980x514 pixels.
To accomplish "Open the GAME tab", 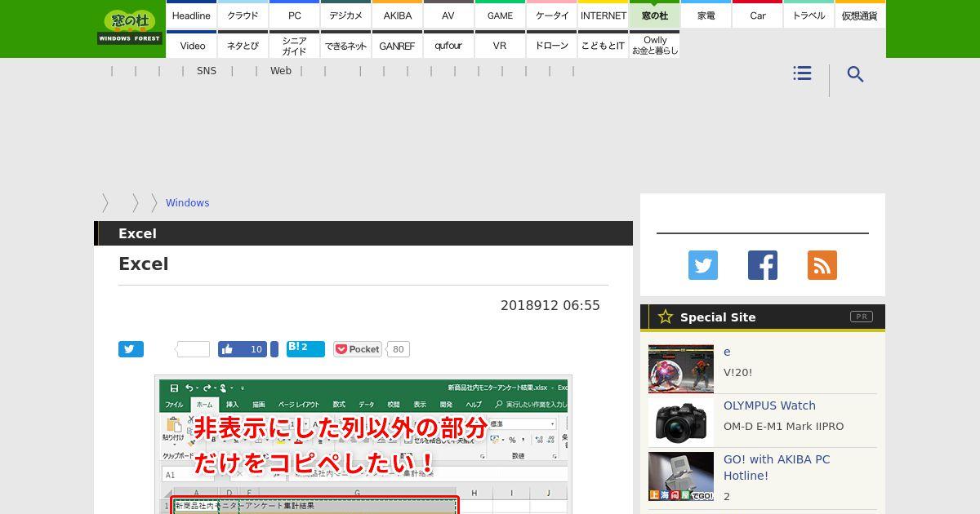I will coord(500,15).
